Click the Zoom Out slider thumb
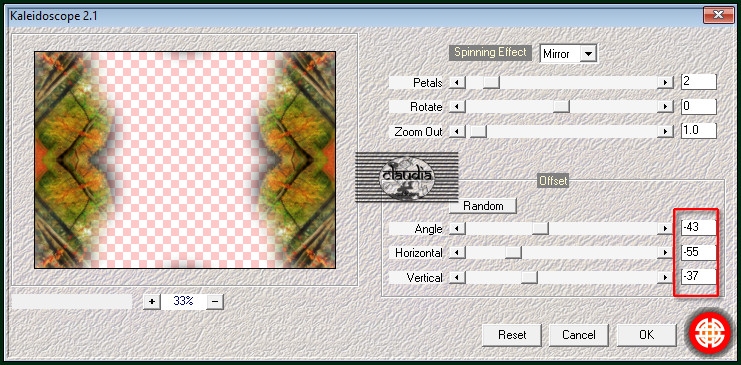This screenshot has width=741, height=365. [x=478, y=132]
